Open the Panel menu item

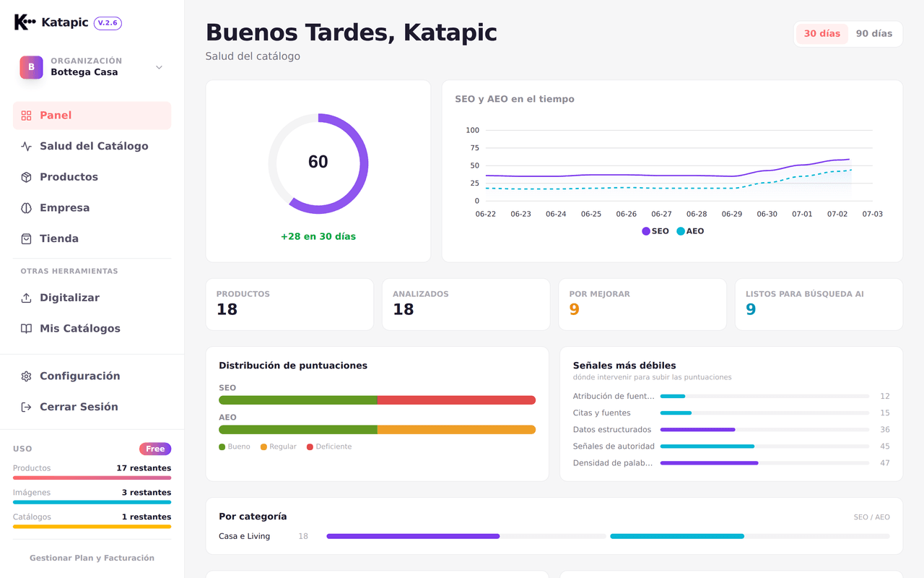92,116
